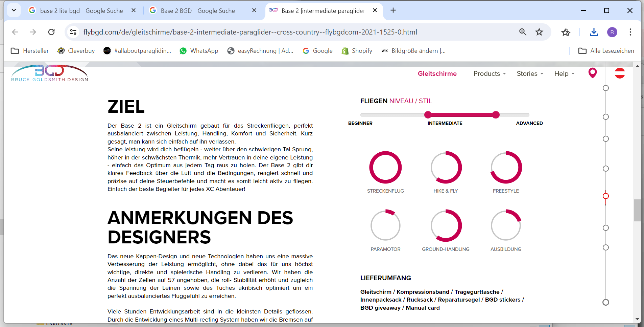644x327 pixels.
Task: Click the red active section dot in side navigation
Action: pos(606,196)
